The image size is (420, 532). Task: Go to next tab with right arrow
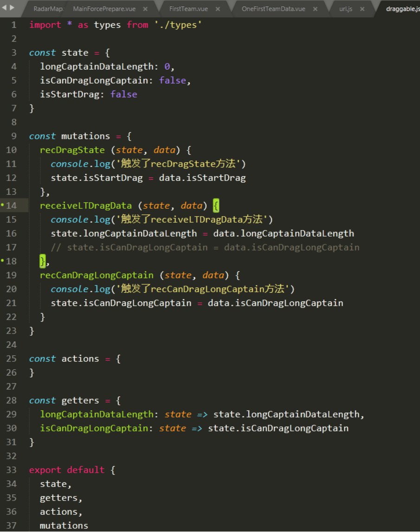pos(12,7)
